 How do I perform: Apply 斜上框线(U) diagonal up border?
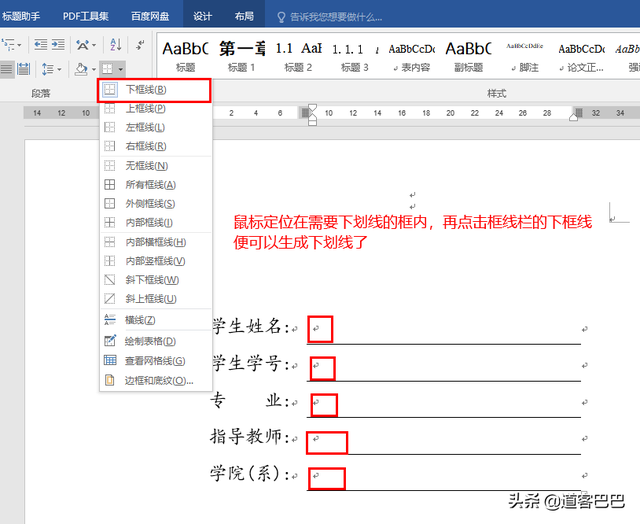point(155,299)
